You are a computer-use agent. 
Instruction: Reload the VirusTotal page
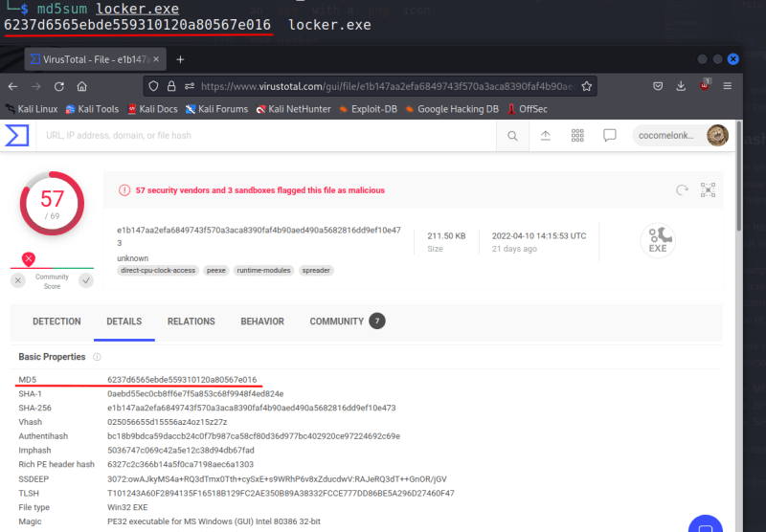click(x=59, y=86)
